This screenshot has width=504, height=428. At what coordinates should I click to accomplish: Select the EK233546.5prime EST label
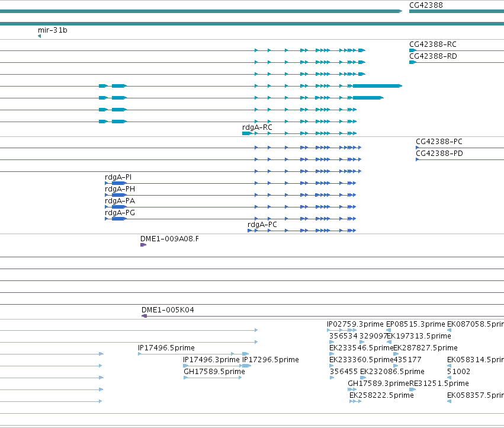tap(361, 348)
